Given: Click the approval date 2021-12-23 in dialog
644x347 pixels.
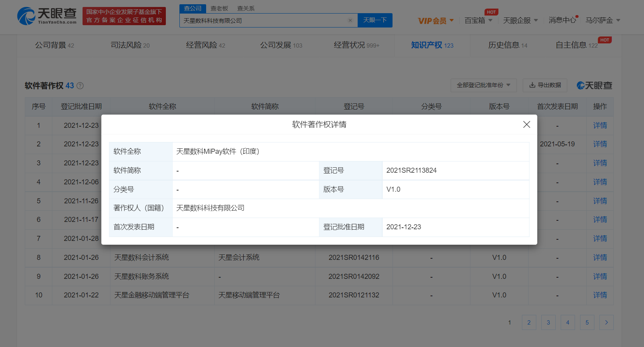Looking at the screenshot, I should 404,227.
